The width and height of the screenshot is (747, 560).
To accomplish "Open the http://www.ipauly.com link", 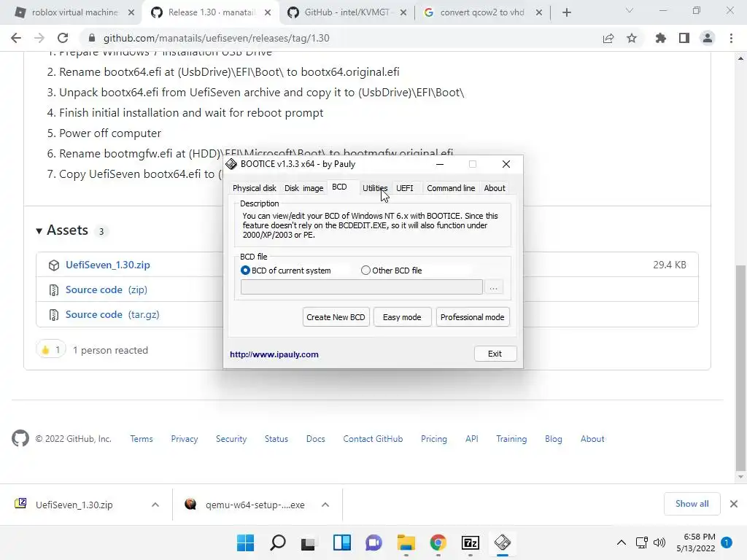I will (274, 354).
